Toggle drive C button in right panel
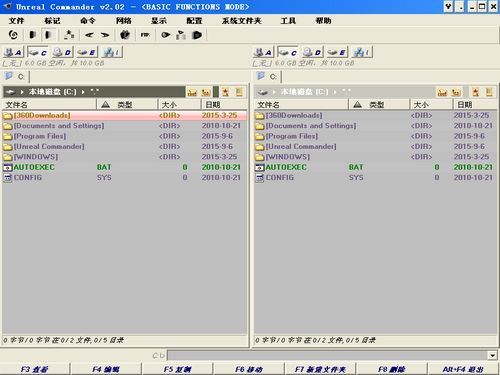 [287, 52]
